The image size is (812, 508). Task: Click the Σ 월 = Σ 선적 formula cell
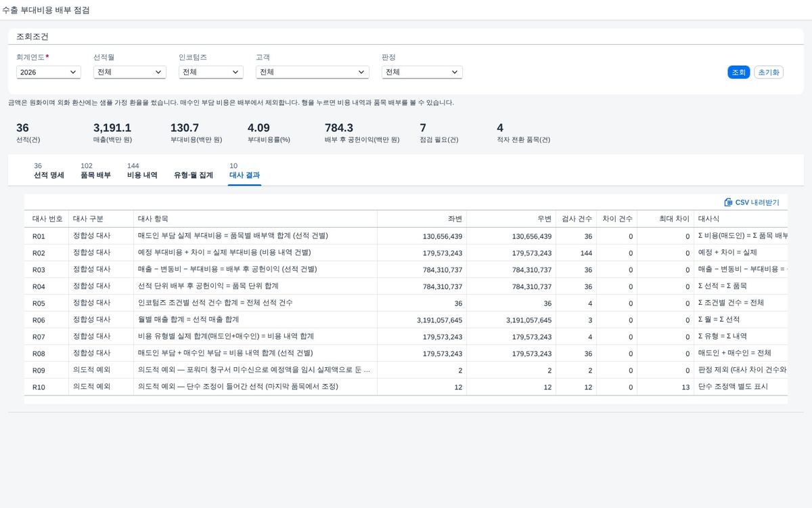click(741, 320)
